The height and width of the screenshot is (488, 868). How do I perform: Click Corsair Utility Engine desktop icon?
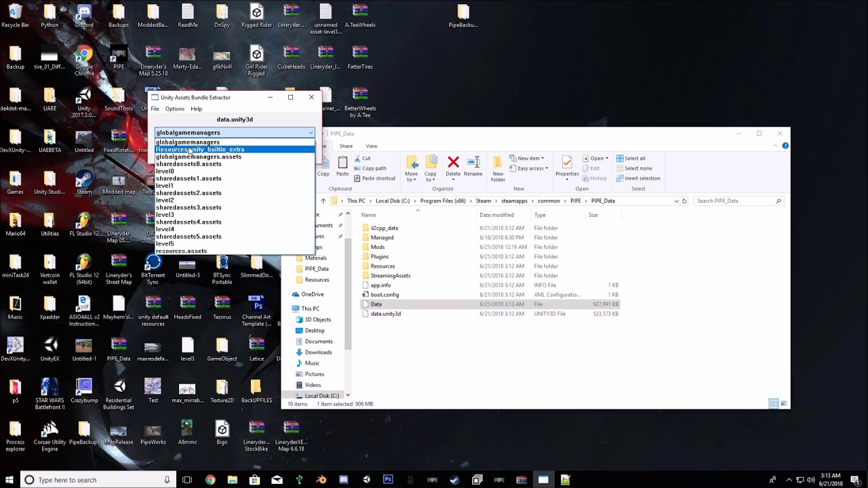point(50,436)
